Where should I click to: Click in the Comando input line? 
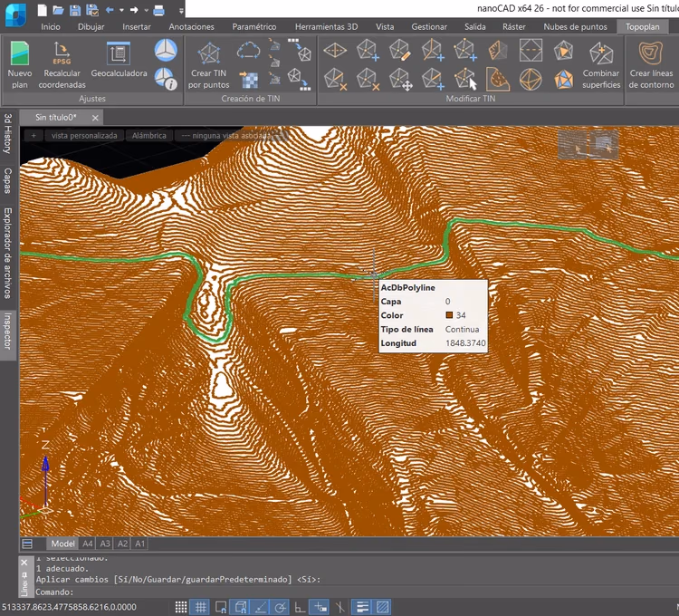coord(355,592)
